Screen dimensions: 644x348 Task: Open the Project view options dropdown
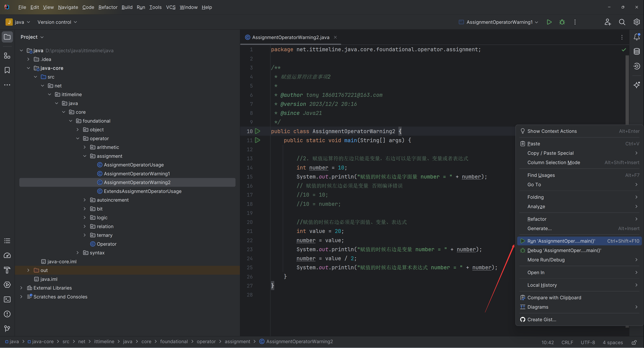32,37
